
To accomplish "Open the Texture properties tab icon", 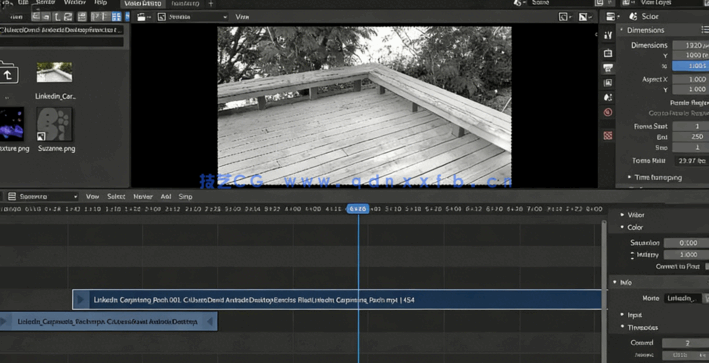I will coord(608,135).
